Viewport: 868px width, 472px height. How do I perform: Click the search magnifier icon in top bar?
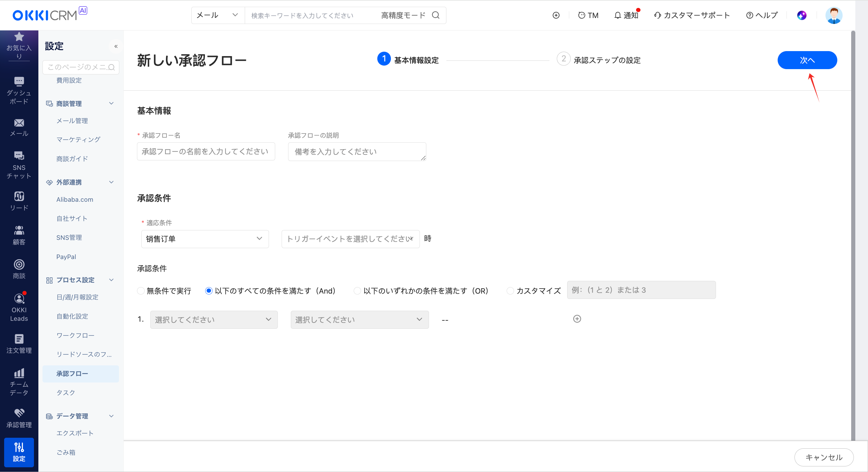pyautogui.click(x=436, y=15)
